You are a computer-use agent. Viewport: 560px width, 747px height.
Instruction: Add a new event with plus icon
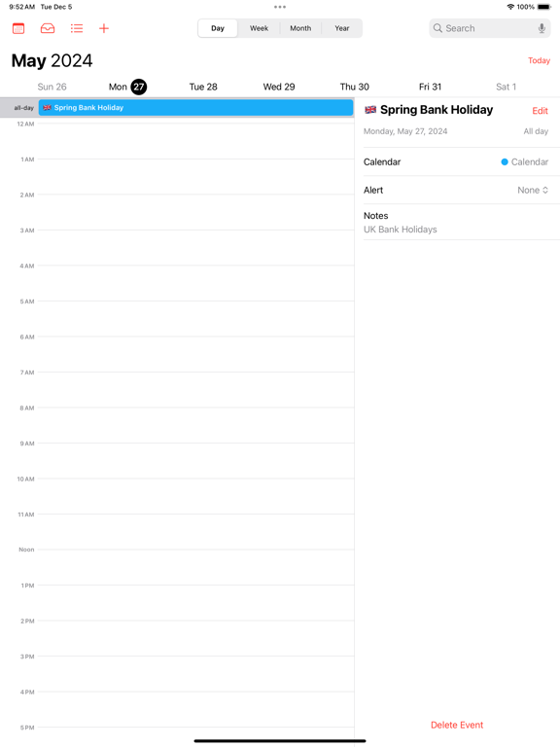[x=104, y=28]
